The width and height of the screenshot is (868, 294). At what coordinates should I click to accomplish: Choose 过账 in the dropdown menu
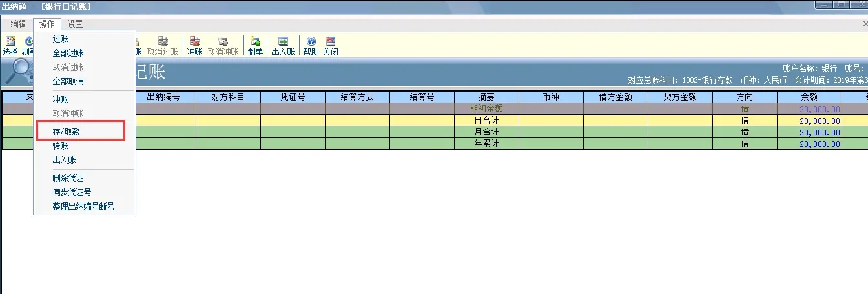coord(60,39)
